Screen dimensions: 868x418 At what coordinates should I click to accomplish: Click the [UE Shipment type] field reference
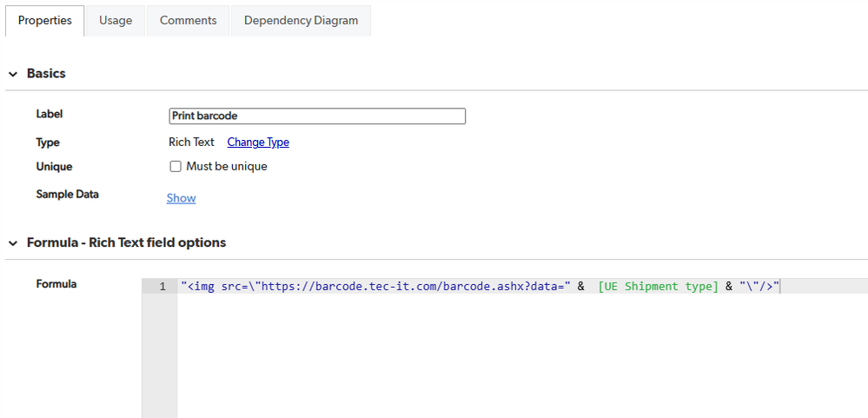coord(658,287)
